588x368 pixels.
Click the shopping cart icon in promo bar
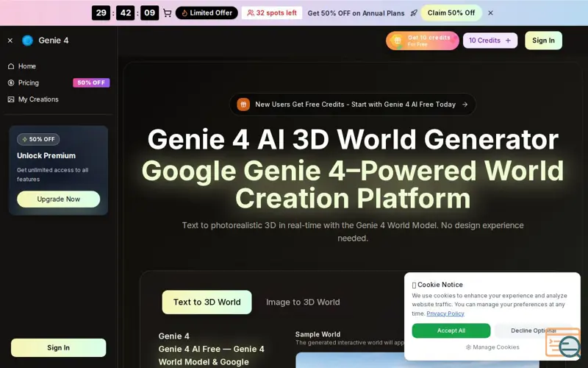tap(168, 13)
